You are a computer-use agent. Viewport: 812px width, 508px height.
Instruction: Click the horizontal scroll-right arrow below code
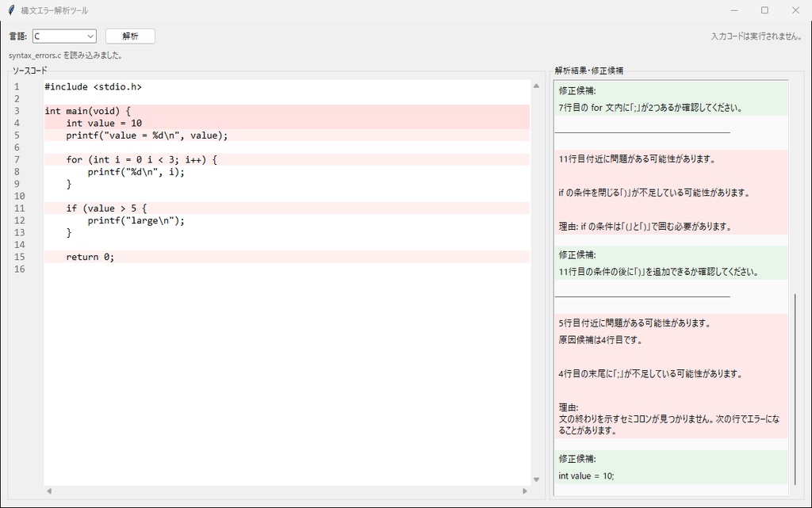pyautogui.click(x=525, y=491)
